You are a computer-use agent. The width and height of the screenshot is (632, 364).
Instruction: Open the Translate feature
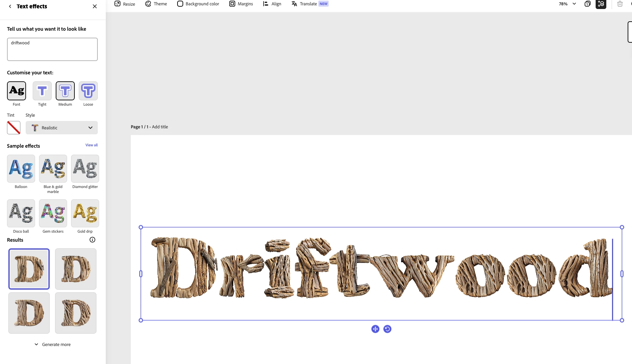click(310, 4)
